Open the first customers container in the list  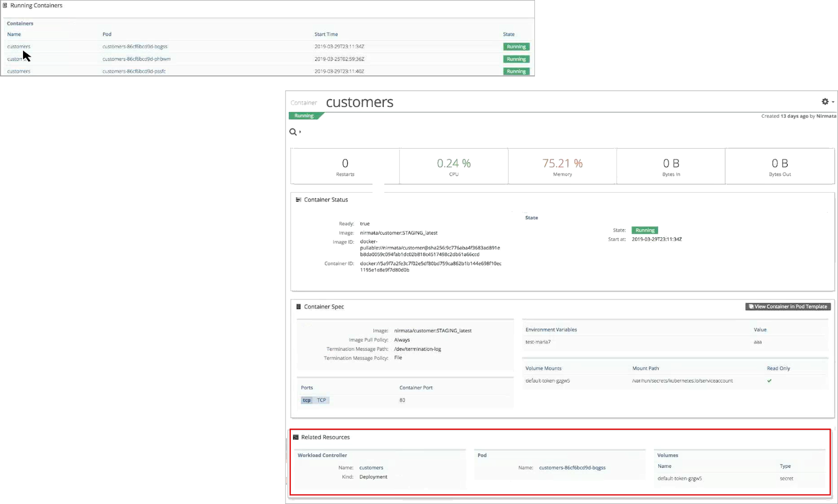coord(19,47)
